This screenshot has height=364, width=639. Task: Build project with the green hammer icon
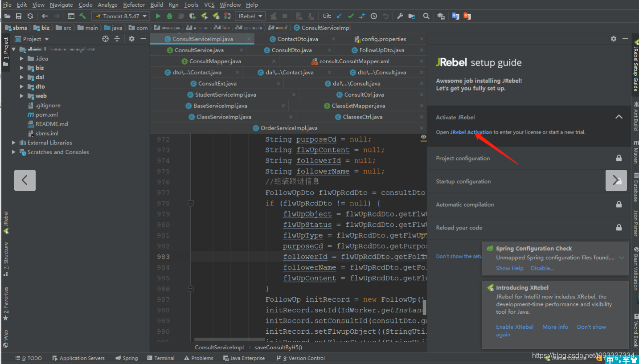pyautogui.click(x=82, y=16)
